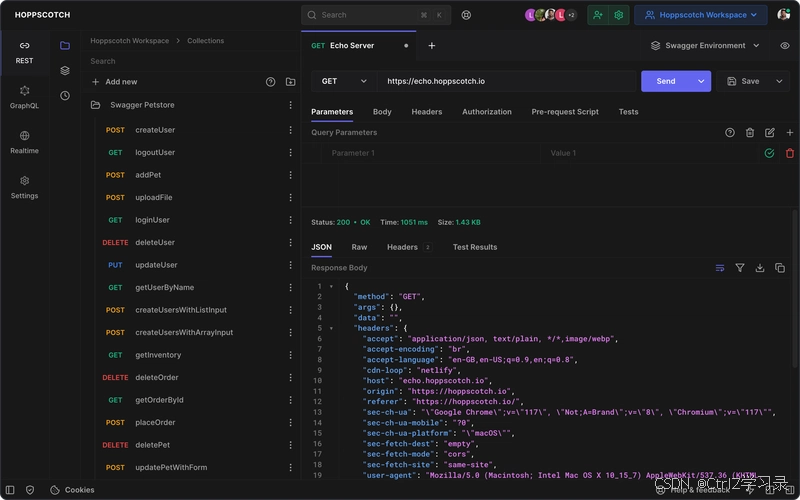Open the HTTP method GET dropdown
The height and width of the screenshot is (500, 800).
click(x=344, y=81)
